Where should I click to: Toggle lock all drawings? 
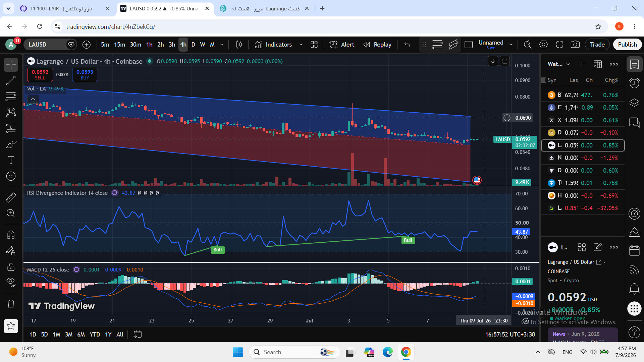[11, 267]
